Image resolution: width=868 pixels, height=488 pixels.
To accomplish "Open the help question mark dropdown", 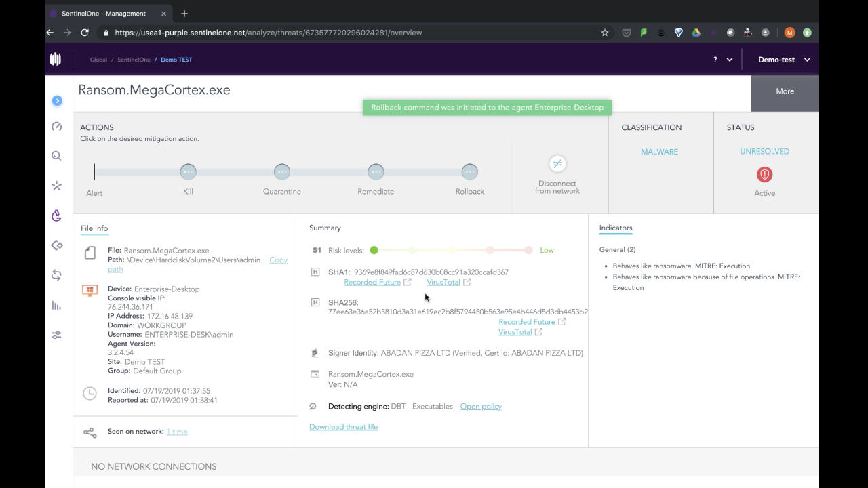I will point(722,60).
